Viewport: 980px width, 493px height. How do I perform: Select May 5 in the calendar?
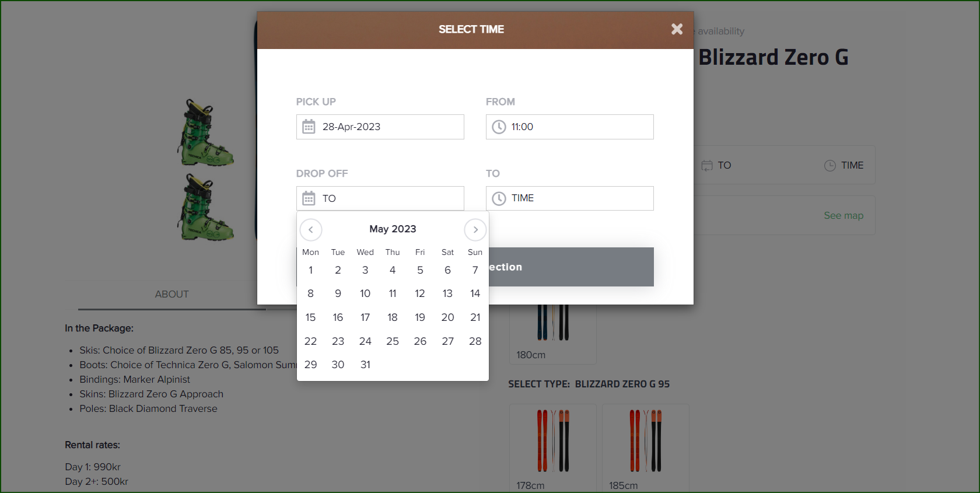420,270
